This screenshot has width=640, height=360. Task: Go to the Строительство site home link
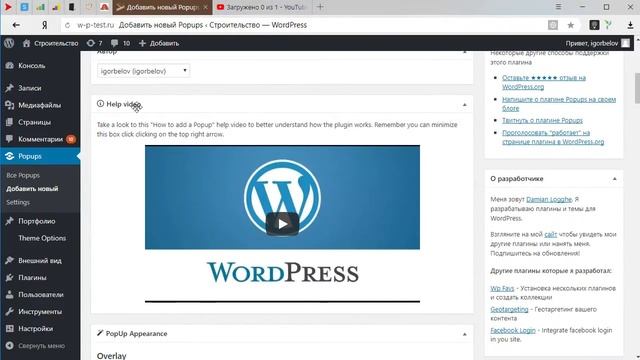[50, 43]
